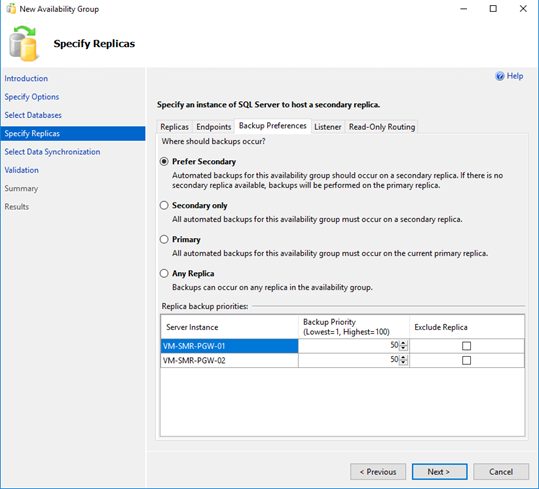539x489 pixels.
Task: Open the Endpoints tab
Action: (213, 127)
